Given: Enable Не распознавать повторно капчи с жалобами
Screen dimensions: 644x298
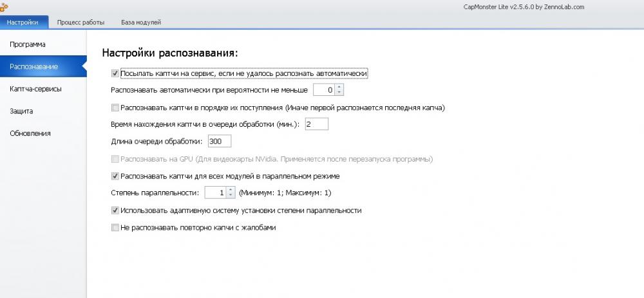Looking at the screenshot, I should point(115,227).
